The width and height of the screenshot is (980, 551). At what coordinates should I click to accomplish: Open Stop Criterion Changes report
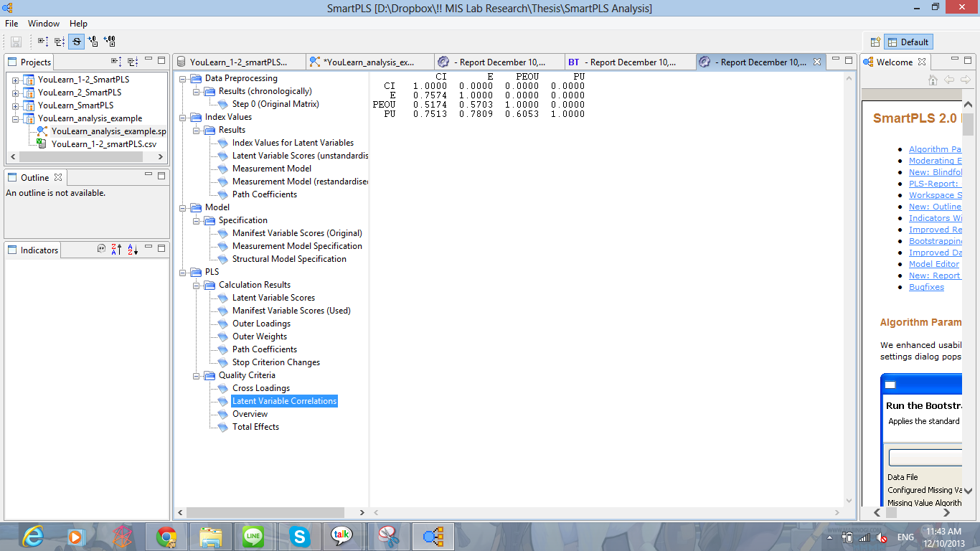coord(276,362)
